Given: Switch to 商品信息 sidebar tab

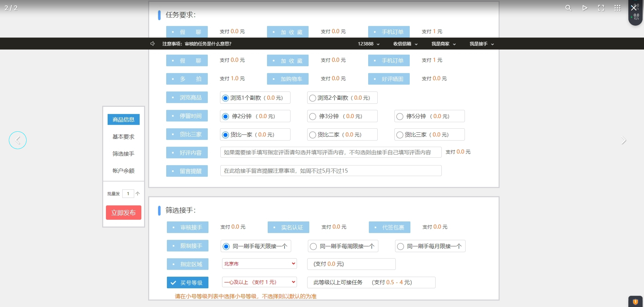Looking at the screenshot, I should pyautogui.click(x=124, y=119).
